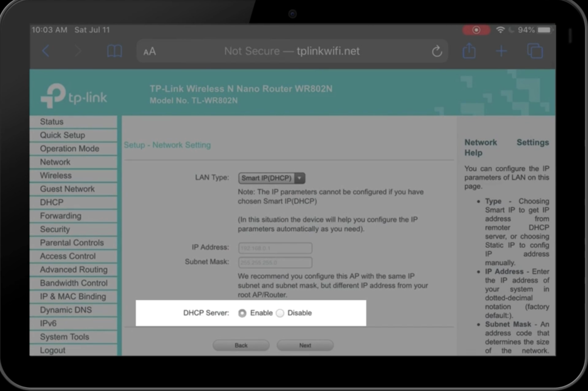Select the DHCP Server Disable radio button

[280, 313]
